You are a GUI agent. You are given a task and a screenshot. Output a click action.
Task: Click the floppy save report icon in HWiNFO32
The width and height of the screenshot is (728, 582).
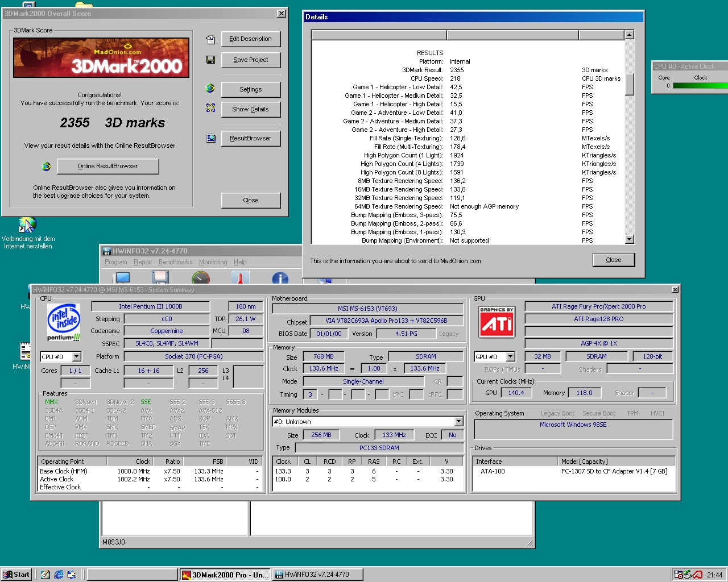(x=160, y=277)
